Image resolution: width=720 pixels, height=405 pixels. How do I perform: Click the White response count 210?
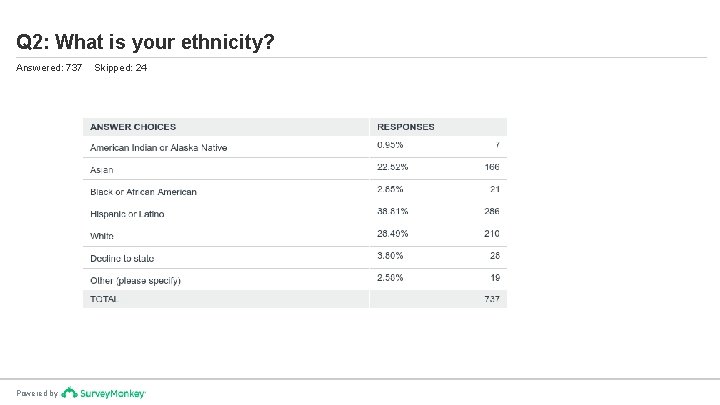[490, 233]
